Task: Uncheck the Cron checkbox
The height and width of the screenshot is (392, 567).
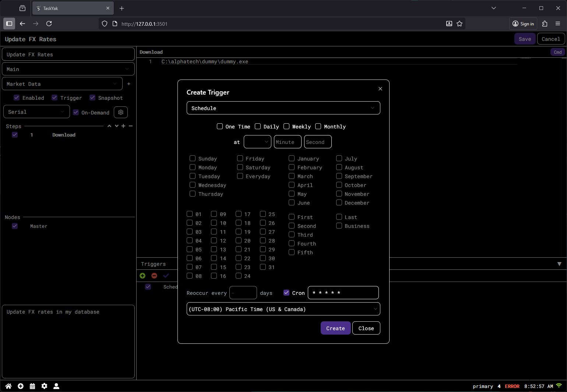Action: tap(286, 293)
